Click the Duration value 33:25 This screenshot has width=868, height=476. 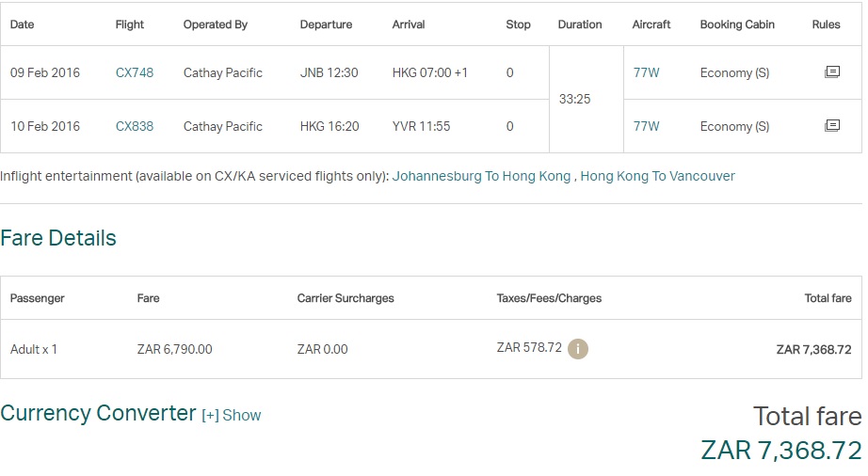pos(574,99)
